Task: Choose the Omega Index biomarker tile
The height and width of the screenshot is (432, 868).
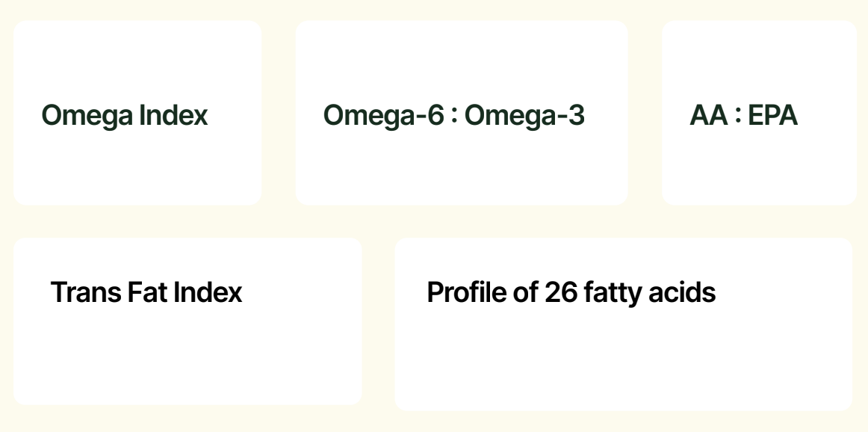Action: point(137,113)
